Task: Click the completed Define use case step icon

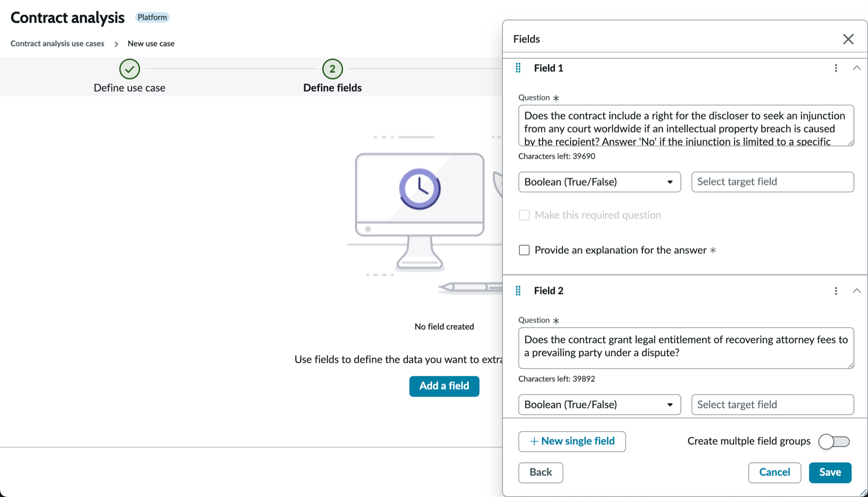Action: 130,69
